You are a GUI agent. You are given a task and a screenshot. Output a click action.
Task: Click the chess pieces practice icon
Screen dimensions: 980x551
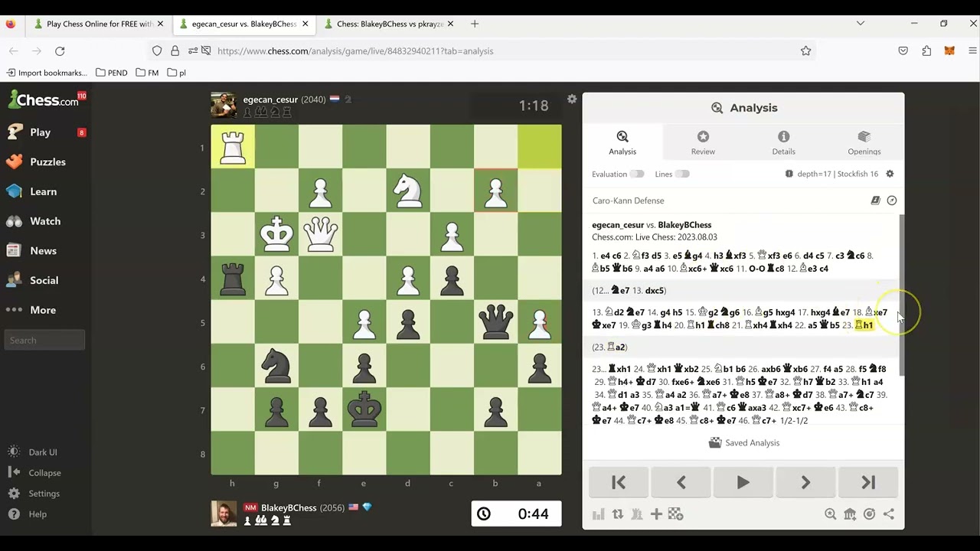point(637,514)
